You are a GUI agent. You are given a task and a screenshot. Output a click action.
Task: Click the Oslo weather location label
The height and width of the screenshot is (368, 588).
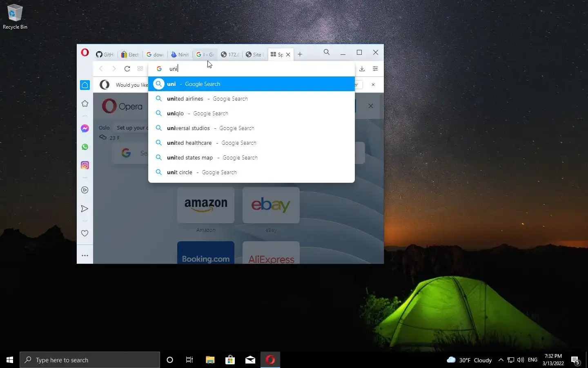tap(104, 128)
